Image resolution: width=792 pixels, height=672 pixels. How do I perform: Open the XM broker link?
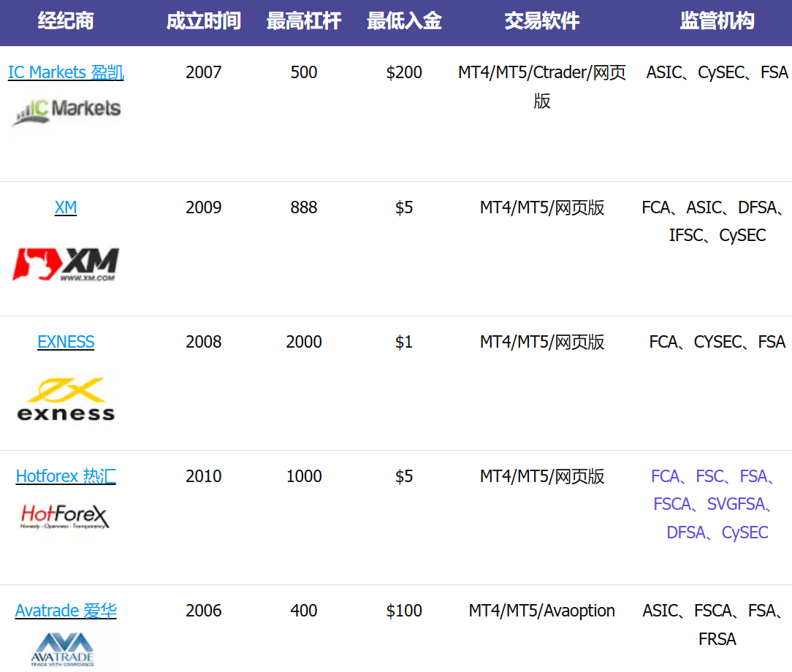(x=66, y=207)
